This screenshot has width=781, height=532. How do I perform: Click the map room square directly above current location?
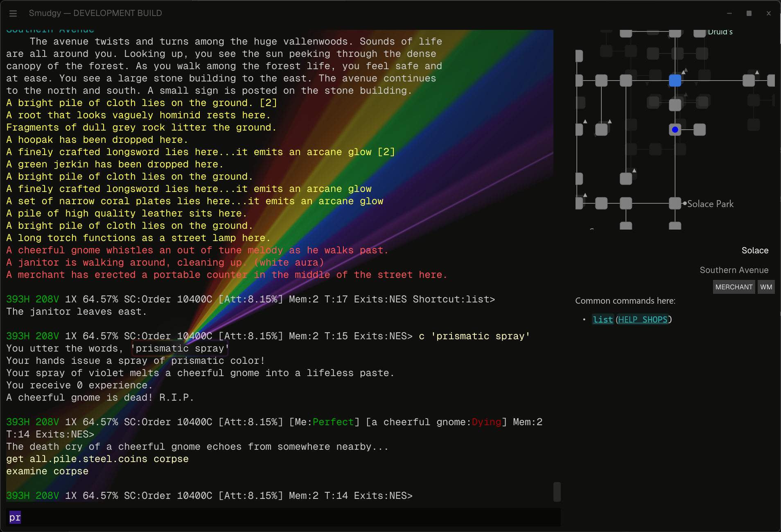[x=675, y=105]
